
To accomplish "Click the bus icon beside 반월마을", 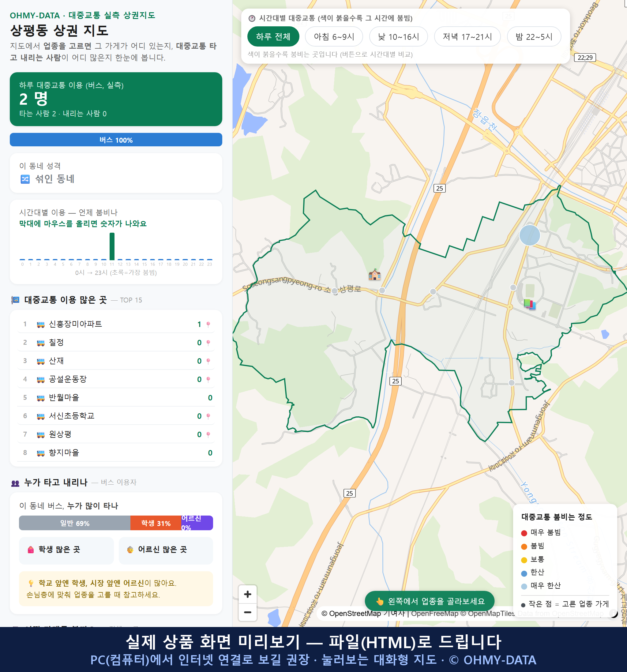I will click(x=40, y=398).
